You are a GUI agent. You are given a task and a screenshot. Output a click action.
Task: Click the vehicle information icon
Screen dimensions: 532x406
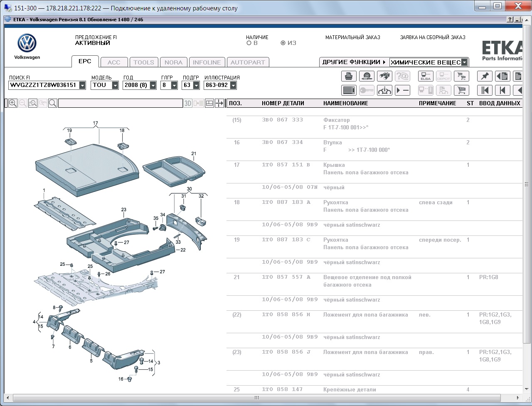point(384,90)
